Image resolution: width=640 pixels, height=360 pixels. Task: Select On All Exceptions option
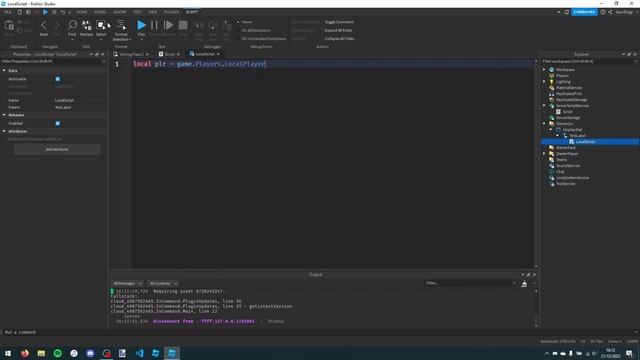[x=254, y=30]
